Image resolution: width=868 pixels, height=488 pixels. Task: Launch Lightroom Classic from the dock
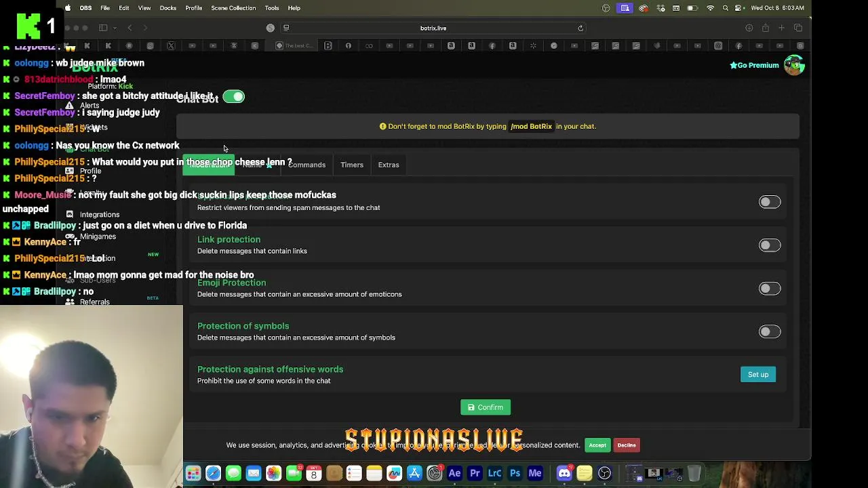point(494,473)
